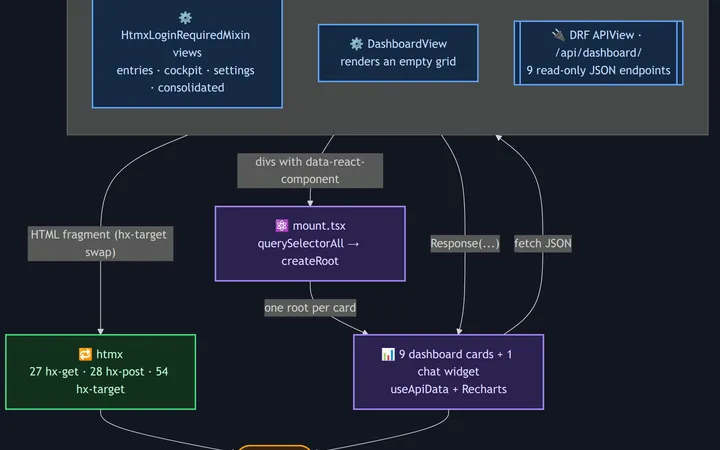Select the mount.tsx querySelectorAll node

(x=310, y=243)
